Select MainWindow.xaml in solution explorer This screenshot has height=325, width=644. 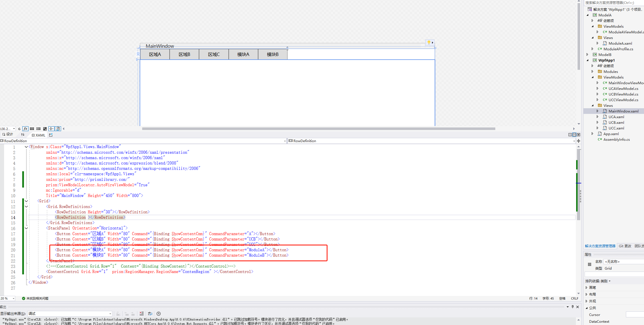coord(623,111)
